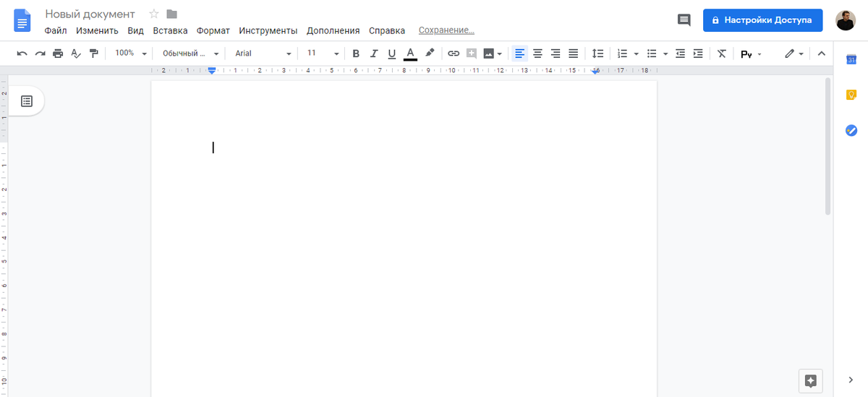Click the Explore button at bottom right
This screenshot has width=868, height=397.
(x=810, y=381)
